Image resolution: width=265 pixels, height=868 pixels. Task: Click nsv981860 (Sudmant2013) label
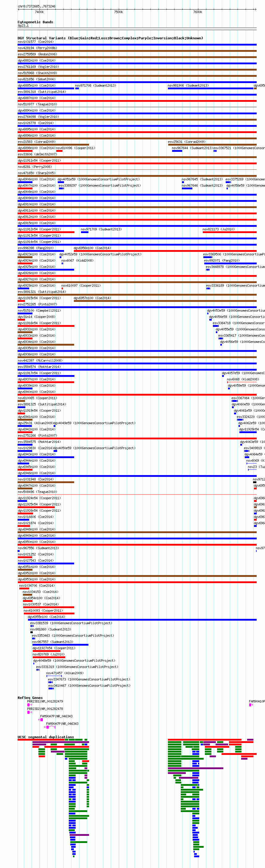(51, 630)
